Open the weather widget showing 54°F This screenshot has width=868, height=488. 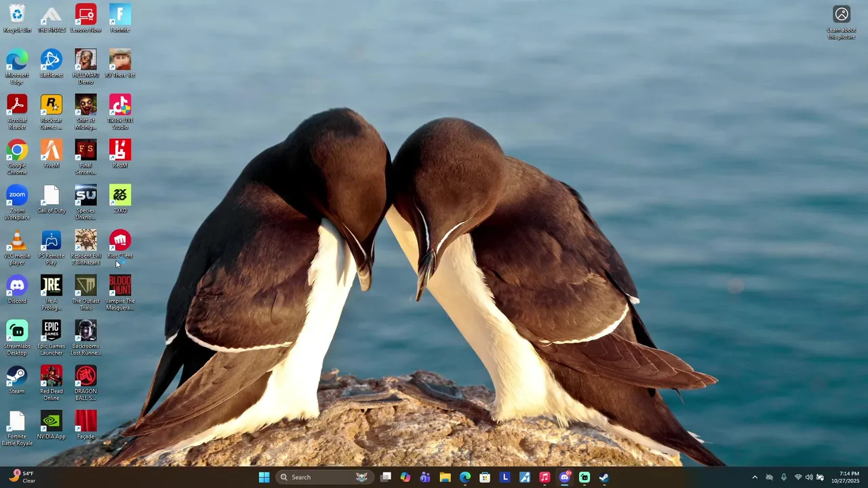tap(22, 477)
